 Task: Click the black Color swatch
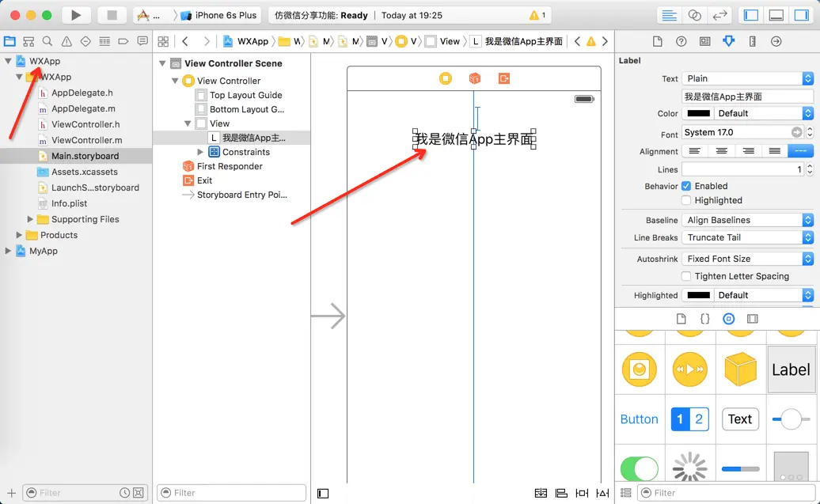(x=698, y=113)
